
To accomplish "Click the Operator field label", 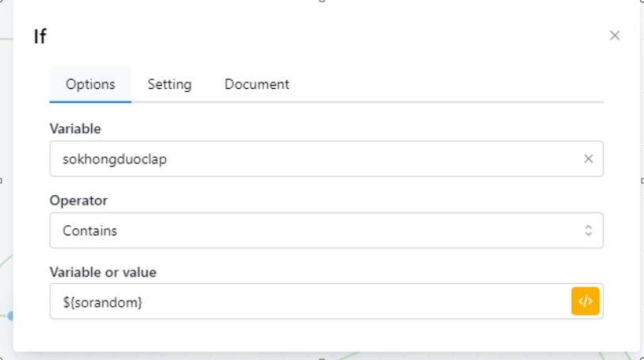I will tap(79, 201).
